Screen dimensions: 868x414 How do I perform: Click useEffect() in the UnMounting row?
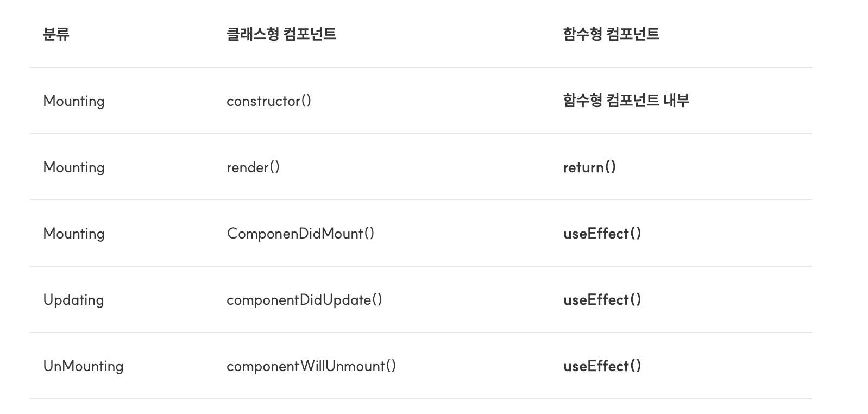click(x=602, y=366)
